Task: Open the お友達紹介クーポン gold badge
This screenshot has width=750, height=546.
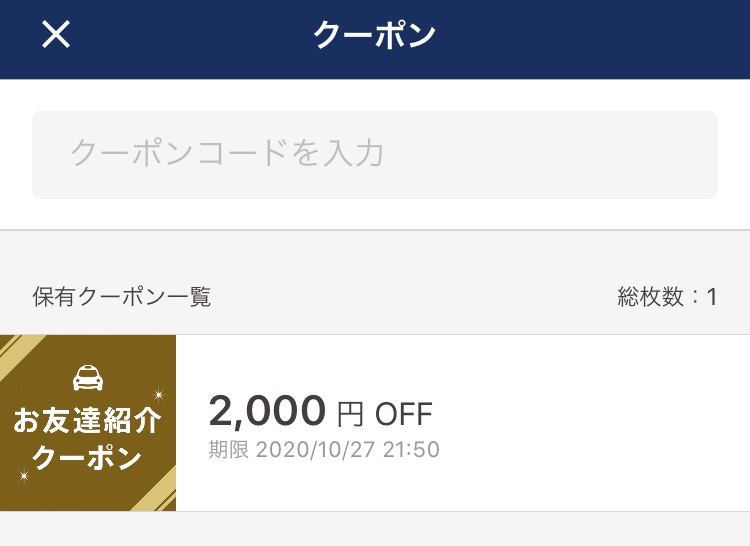Action: coord(88,423)
